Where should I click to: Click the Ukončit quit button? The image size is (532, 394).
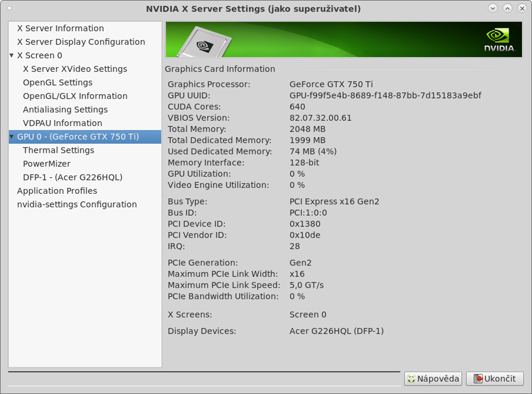pos(495,379)
